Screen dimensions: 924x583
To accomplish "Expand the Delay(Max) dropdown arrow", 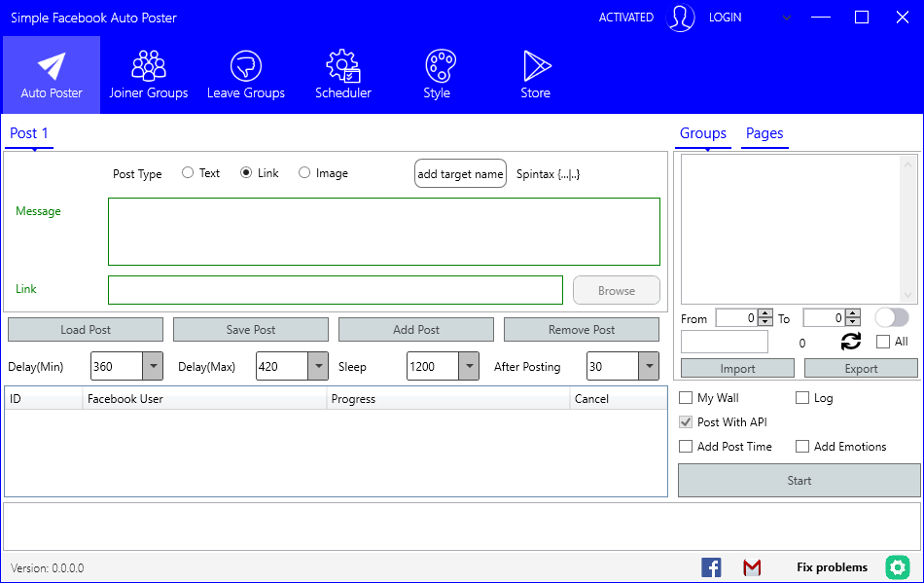I will click(x=318, y=366).
